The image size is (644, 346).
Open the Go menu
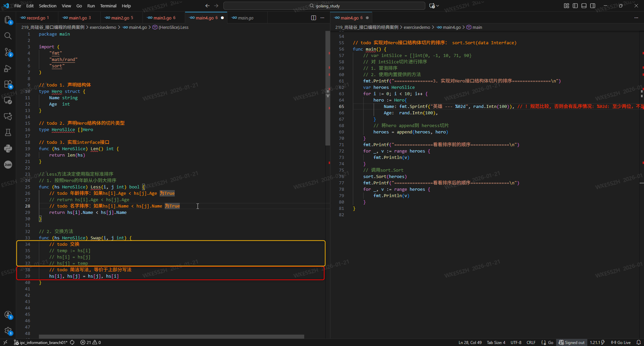pos(79,6)
